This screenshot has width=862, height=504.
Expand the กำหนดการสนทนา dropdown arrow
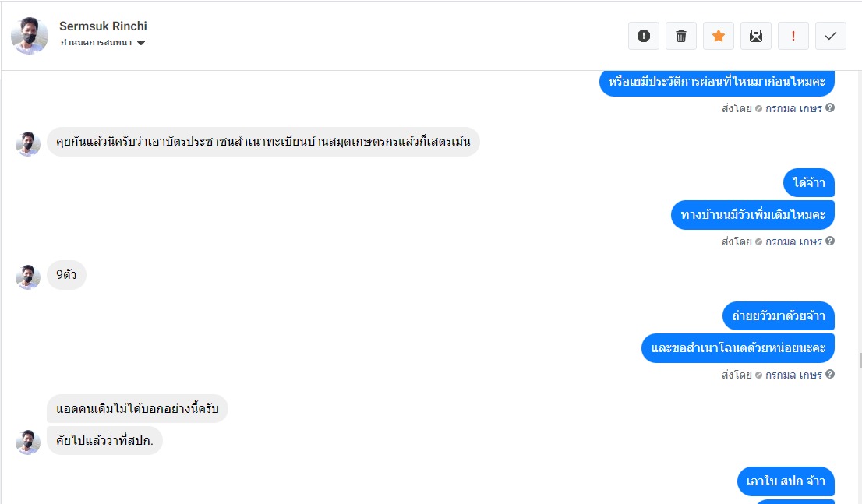click(x=141, y=43)
